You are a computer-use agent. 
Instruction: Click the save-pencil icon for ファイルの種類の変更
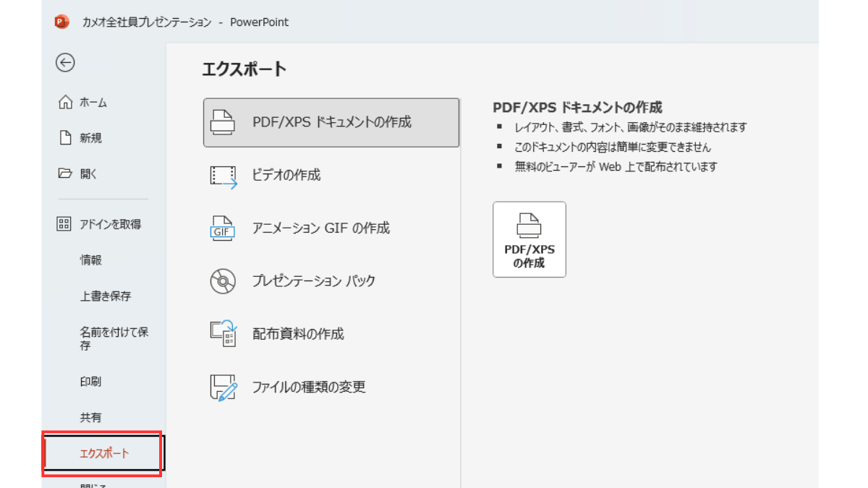[223, 387]
